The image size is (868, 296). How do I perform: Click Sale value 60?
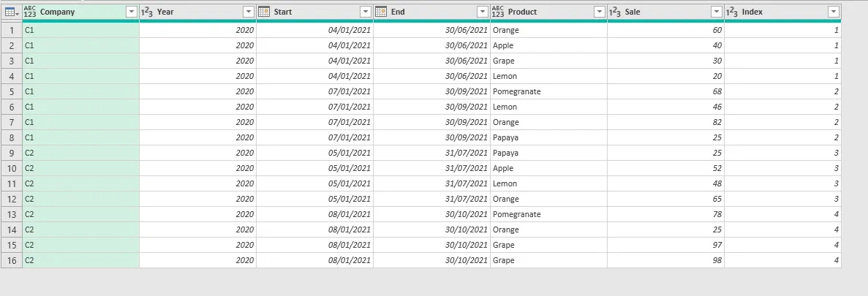[665, 31]
